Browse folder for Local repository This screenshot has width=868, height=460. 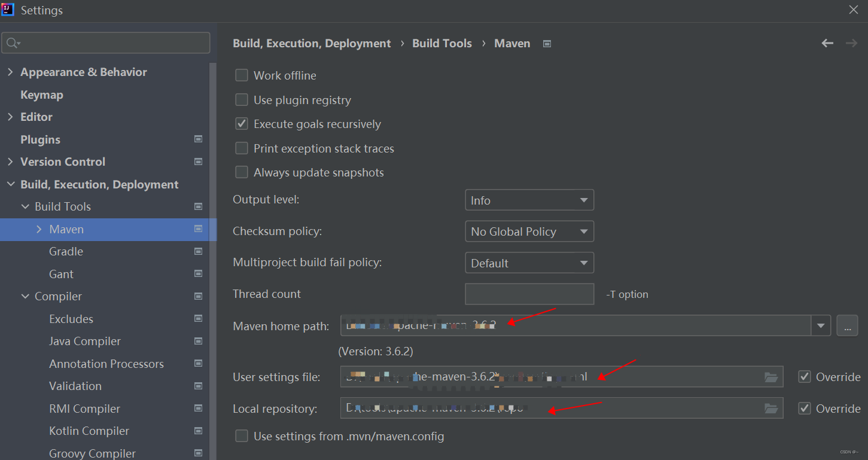click(772, 409)
